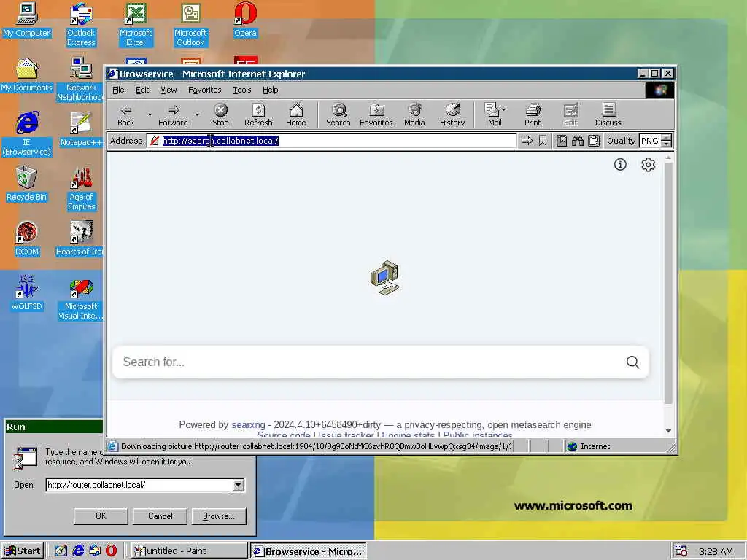The image size is (747, 560).
Task: Open the View menu
Action: click(x=169, y=90)
